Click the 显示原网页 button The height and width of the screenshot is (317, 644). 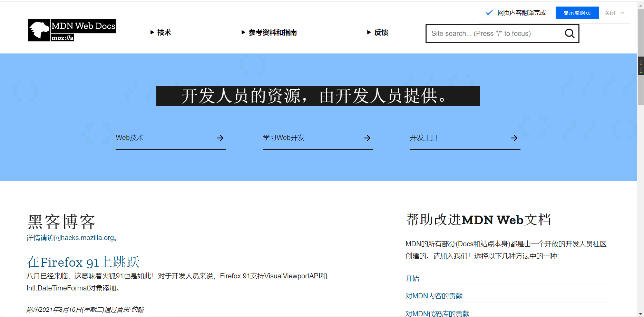click(577, 12)
